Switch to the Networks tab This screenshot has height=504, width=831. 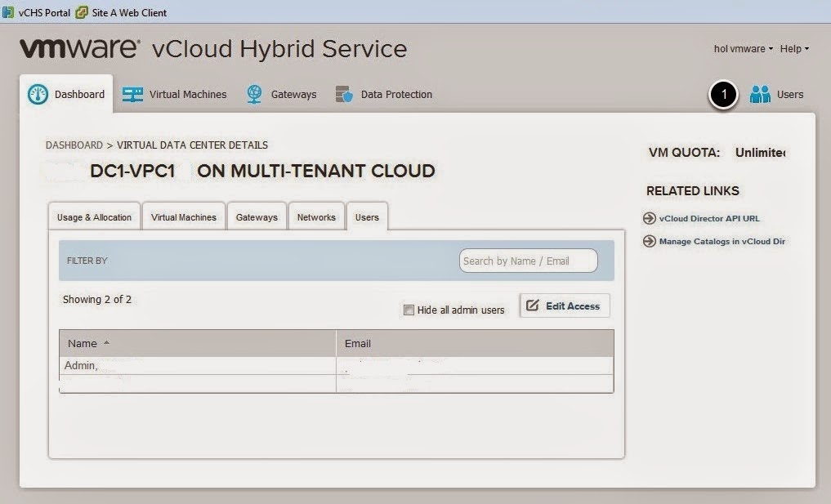tap(316, 216)
